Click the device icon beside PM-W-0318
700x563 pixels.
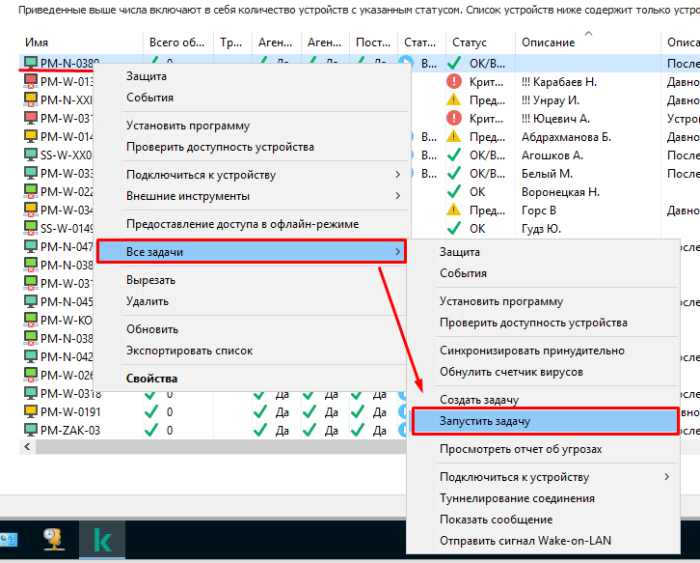click(30, 393)
